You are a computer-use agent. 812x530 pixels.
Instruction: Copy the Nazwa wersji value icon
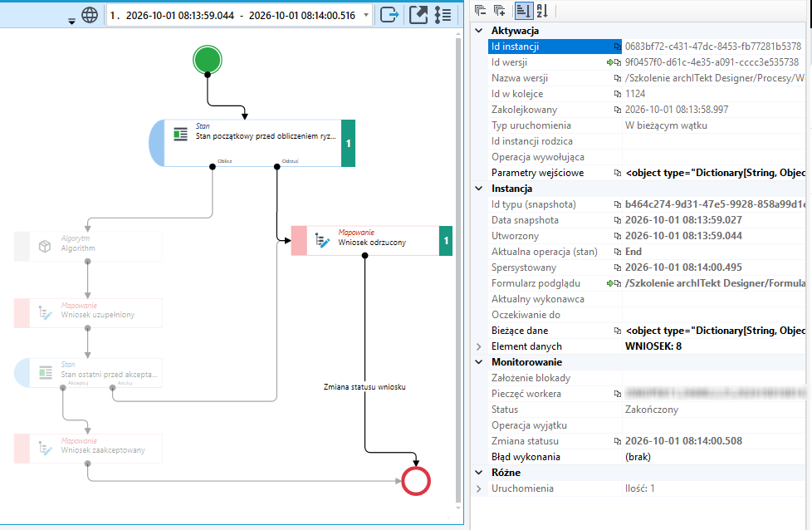pyautogui.click(x=617, y=78)
